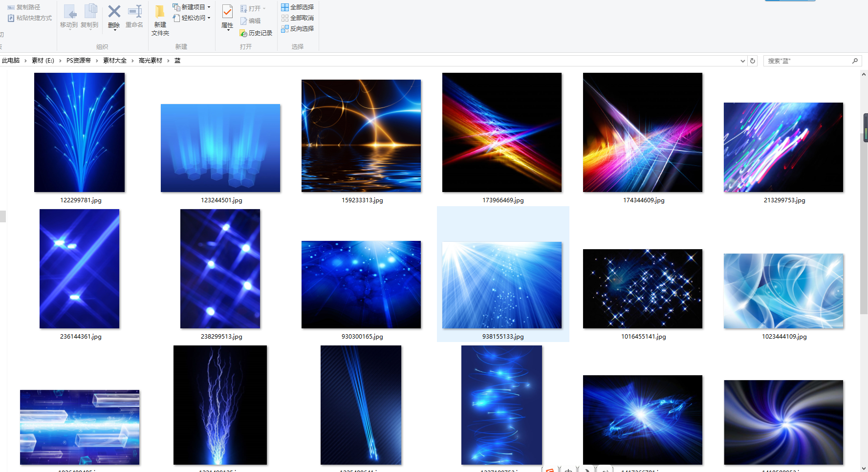Select the blue spiral rings thumbnail
This screenshot has width=868, height=472.
pyautogui.click(x=501, y=405)
